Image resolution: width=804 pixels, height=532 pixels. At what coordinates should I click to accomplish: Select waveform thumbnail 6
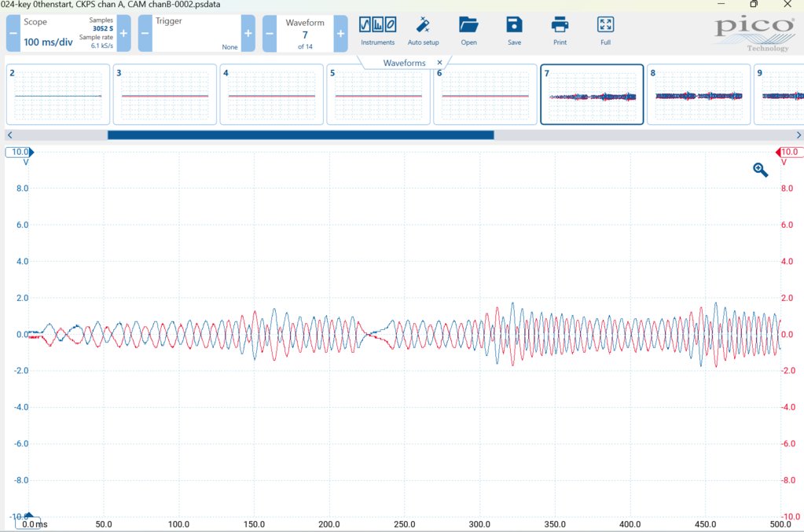(485, 94)
